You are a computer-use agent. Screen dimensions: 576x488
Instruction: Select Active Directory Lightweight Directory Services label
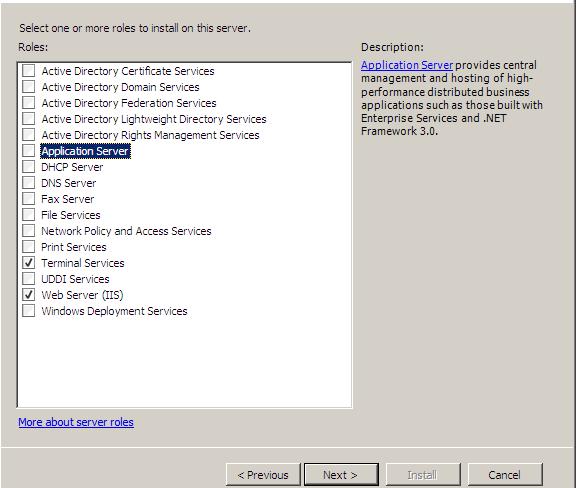click(154, 119)
